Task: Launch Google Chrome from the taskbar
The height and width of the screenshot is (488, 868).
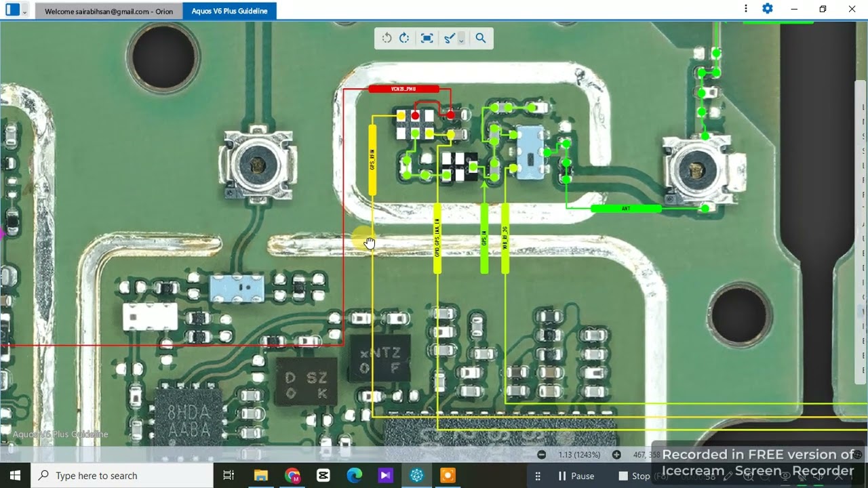Action: (x=292, y=475)
